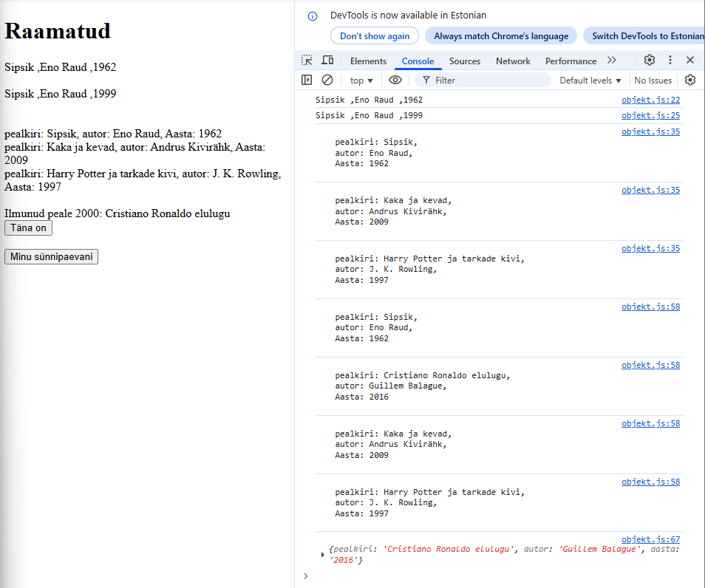The image size is (705, 588).
Task: Toggle the device toolbar icon
Action: 327,61
